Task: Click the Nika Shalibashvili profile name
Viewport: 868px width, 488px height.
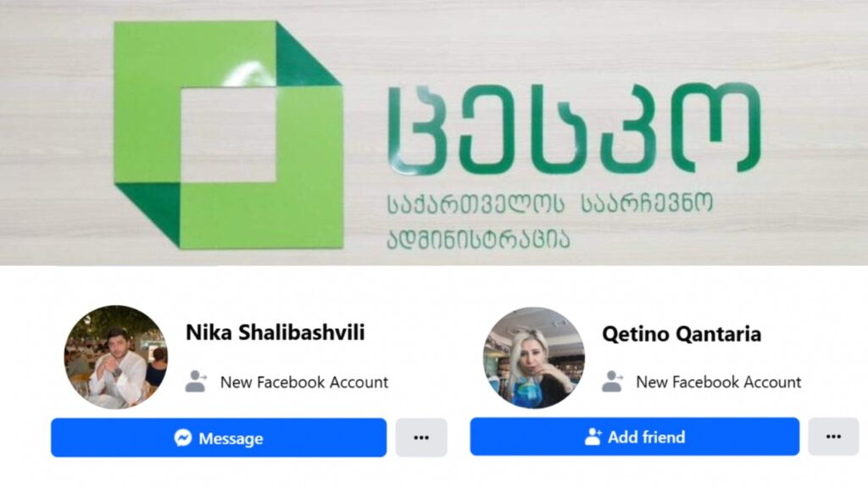Action: tap(275, 332)
